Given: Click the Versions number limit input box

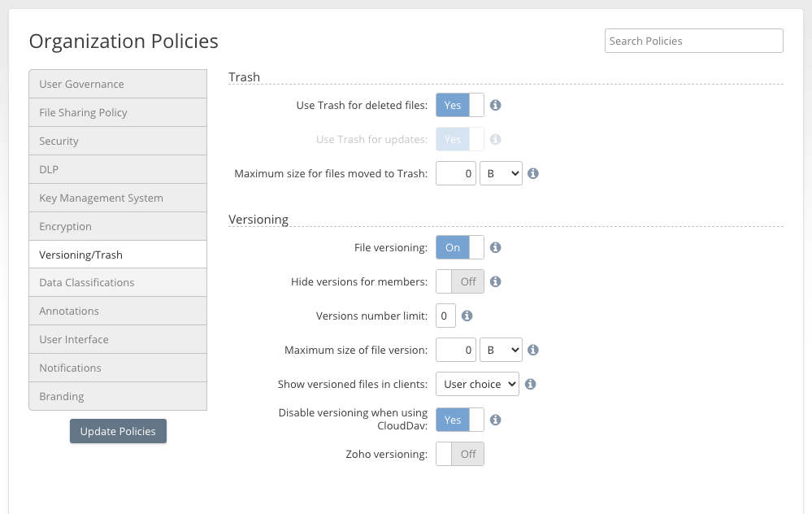Looking at the screenshot, I should (445, 316).
